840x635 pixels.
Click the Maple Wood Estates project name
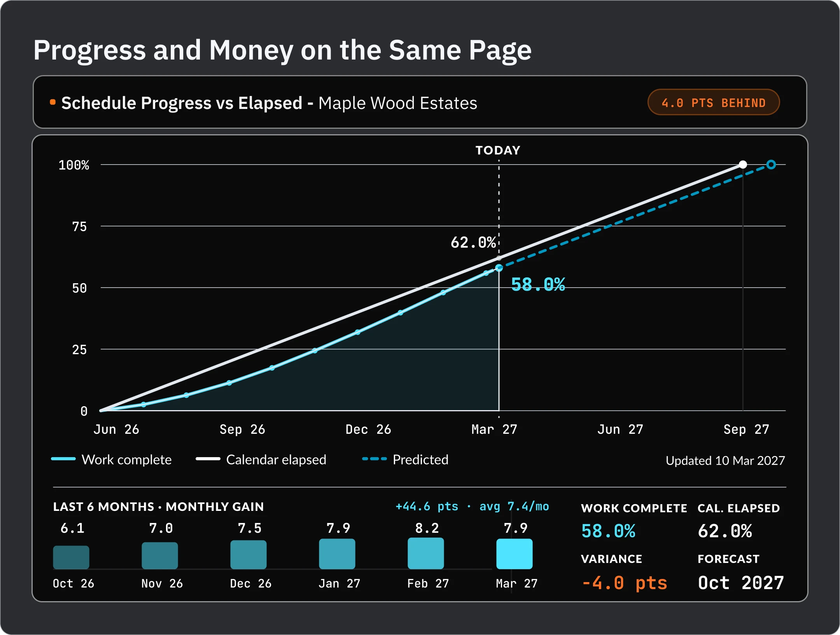point(397,103)
